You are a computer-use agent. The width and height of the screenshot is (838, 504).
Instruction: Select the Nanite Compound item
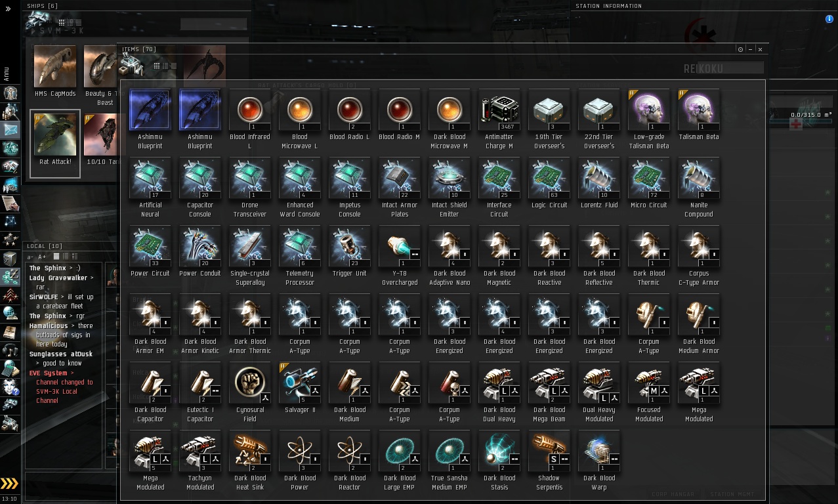[699, 188]
